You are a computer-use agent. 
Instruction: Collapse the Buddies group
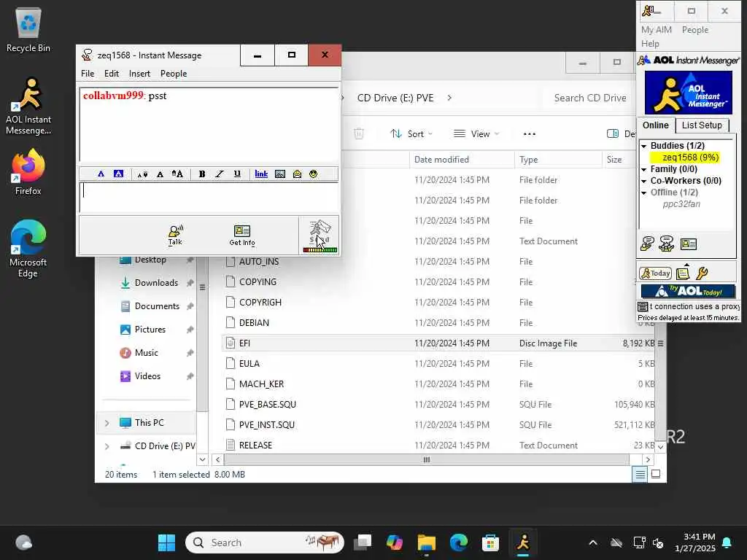pos(643,146)
